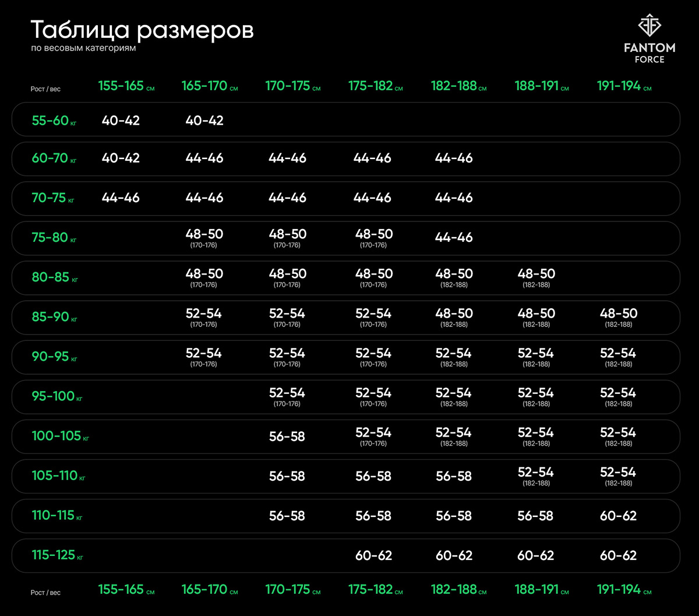Click size 44-46 in 70-75 кг row, 155-165 column
This screenshot has height=616, width=699.
(121, 198)
